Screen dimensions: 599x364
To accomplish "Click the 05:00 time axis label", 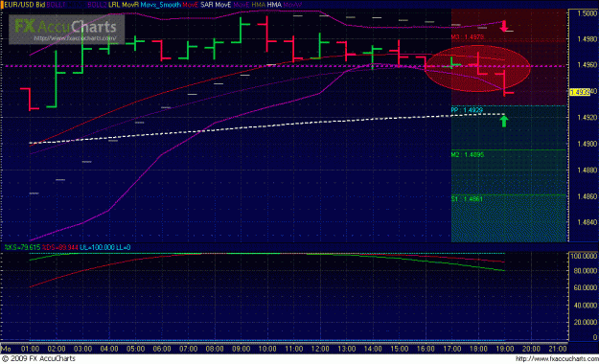I will (136, 349).
